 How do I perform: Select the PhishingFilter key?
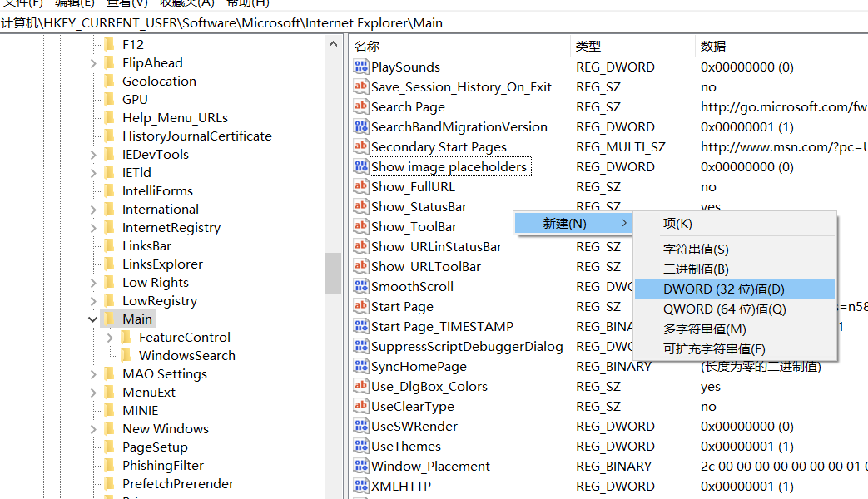(163, 465)
